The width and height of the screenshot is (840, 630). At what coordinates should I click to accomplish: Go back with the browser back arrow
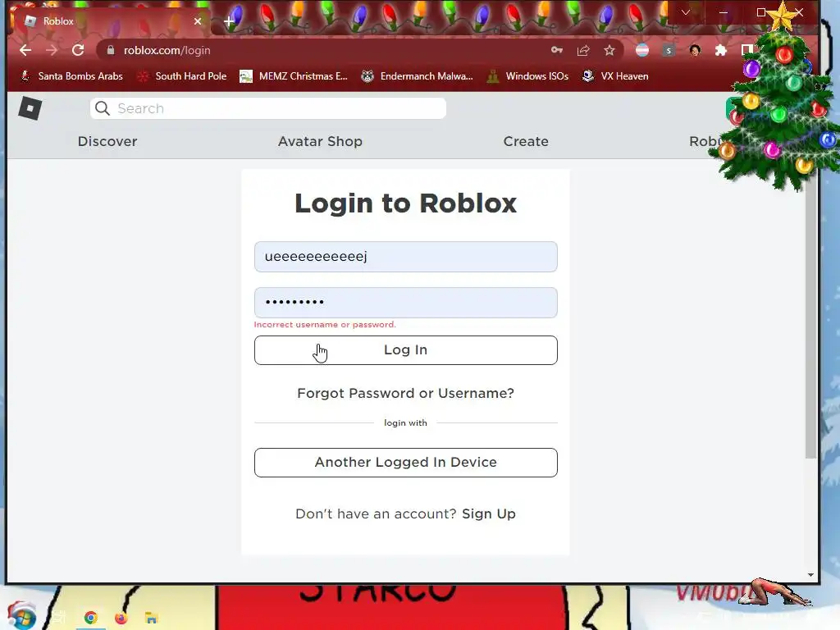coord(25,50)
